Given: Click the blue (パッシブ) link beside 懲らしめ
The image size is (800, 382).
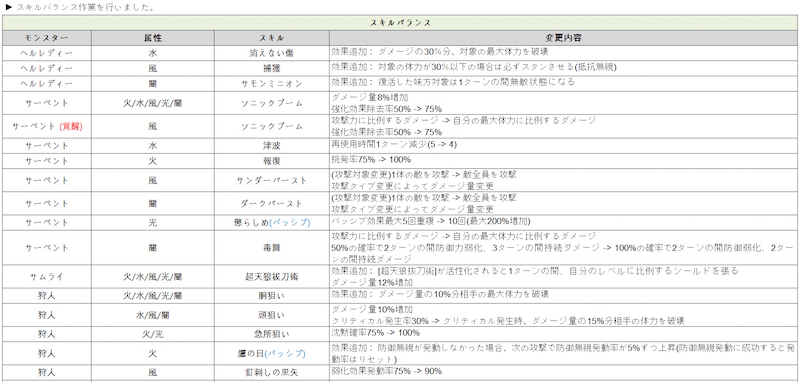Looking at the screenshot, I should (289, 223).
